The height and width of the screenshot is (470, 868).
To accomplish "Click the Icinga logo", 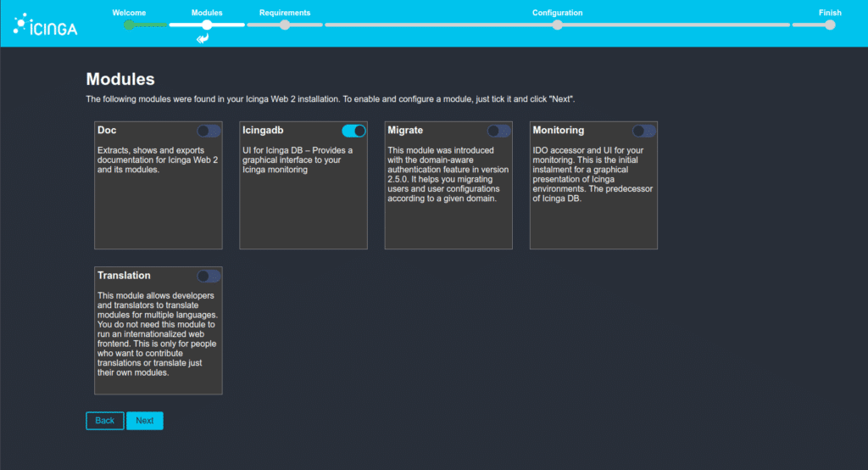I will pos(46,25).
